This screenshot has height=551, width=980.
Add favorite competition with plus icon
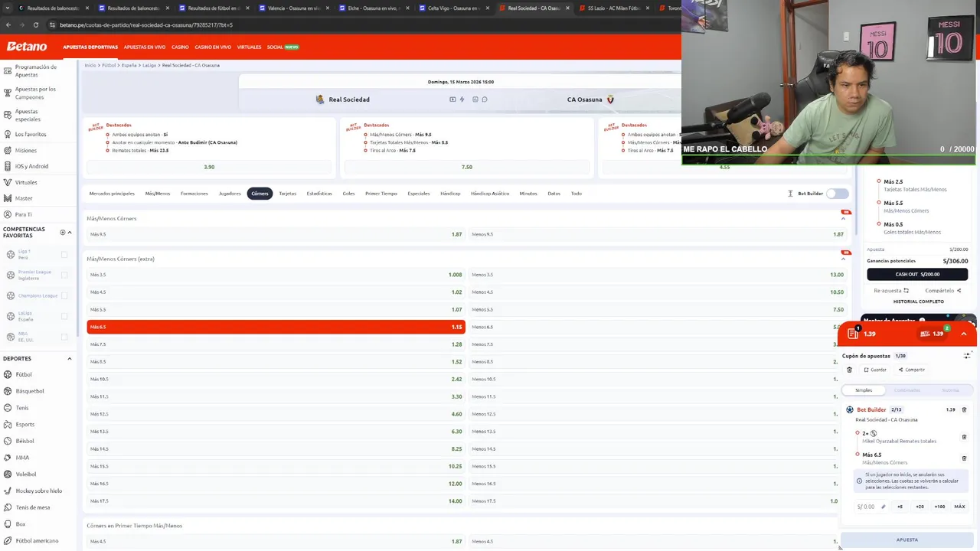click(x=63, y=233)
